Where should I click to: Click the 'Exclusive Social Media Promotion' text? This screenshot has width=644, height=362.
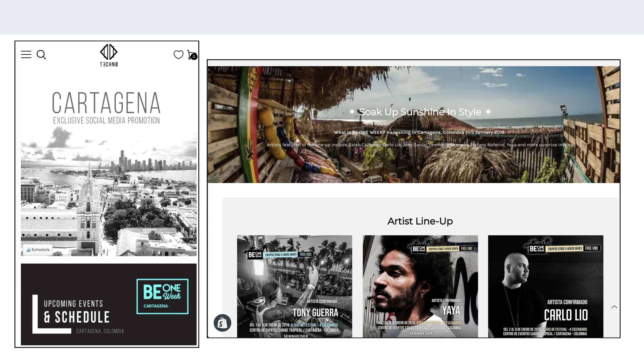(x=106, y=121)
